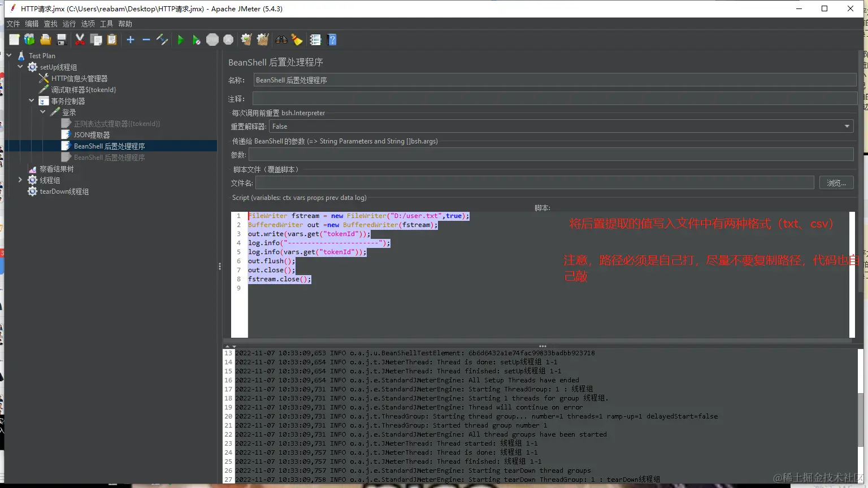Select the setUp线程组 tree node

(58, 67)
